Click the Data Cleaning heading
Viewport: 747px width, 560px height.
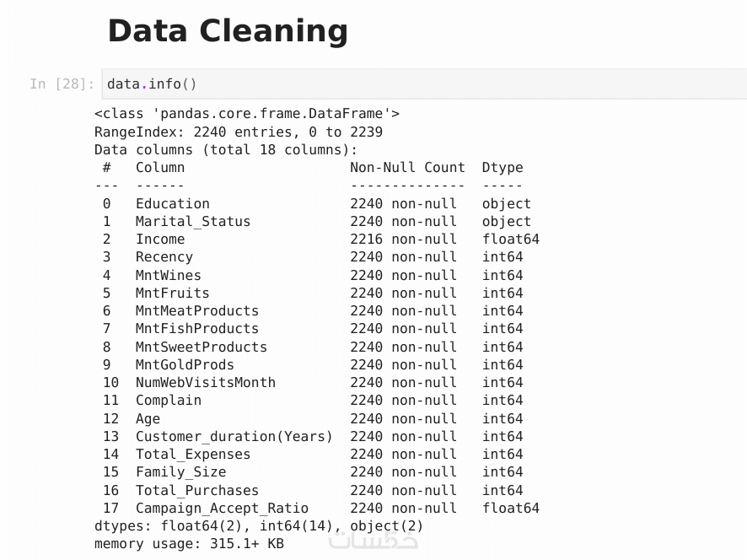click(228, 31)
